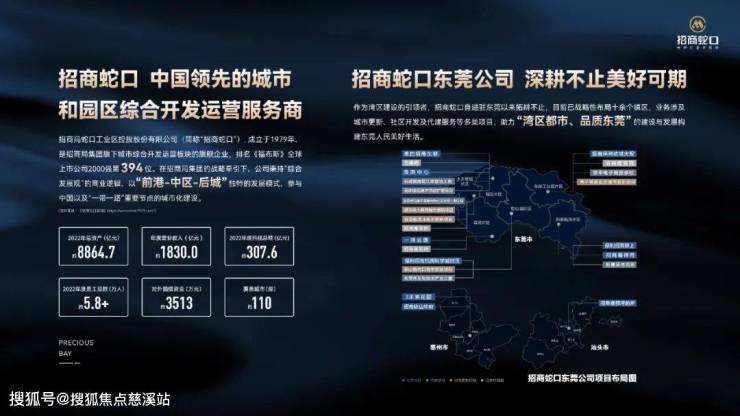Click the gold emblem logo at top right

[698, 24]
